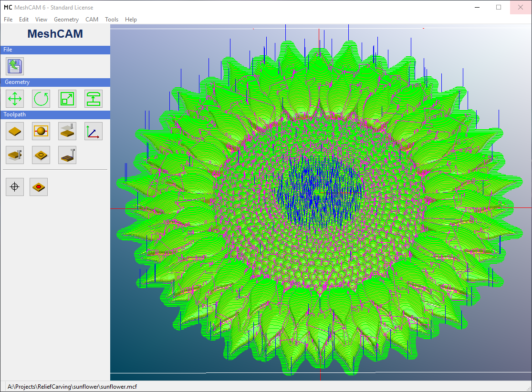This screenshot has width=532, height=392.
Task: Click the block with red dot icon
Action: 39,187
